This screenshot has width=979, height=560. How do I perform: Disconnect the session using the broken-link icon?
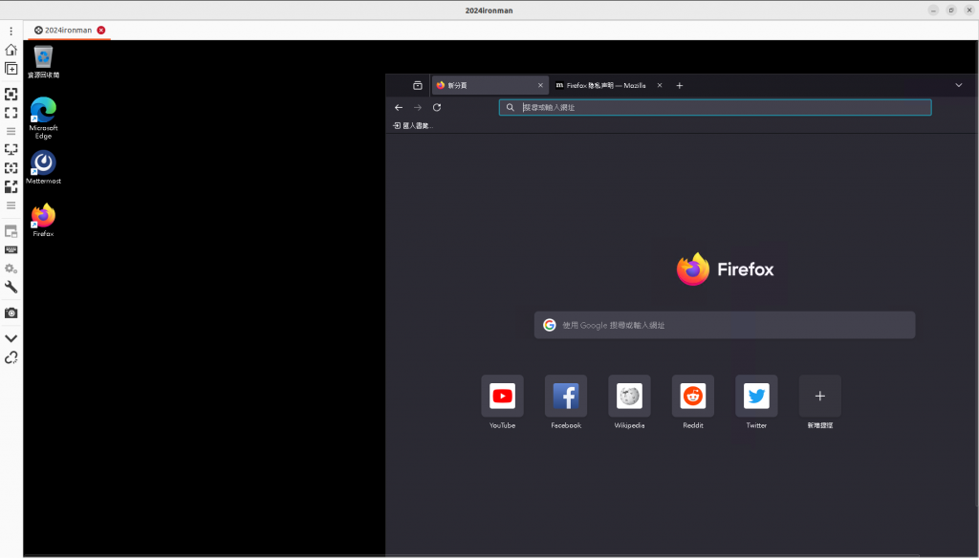click(11, 357)
